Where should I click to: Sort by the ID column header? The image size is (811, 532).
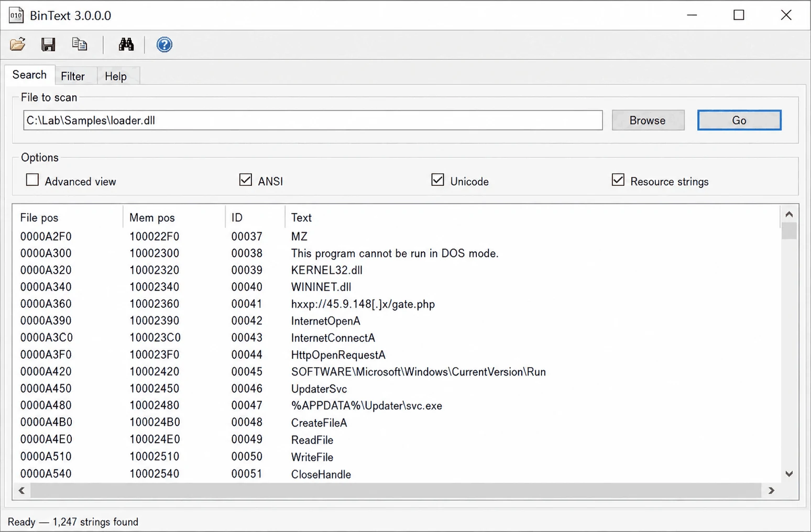(255, 217)
